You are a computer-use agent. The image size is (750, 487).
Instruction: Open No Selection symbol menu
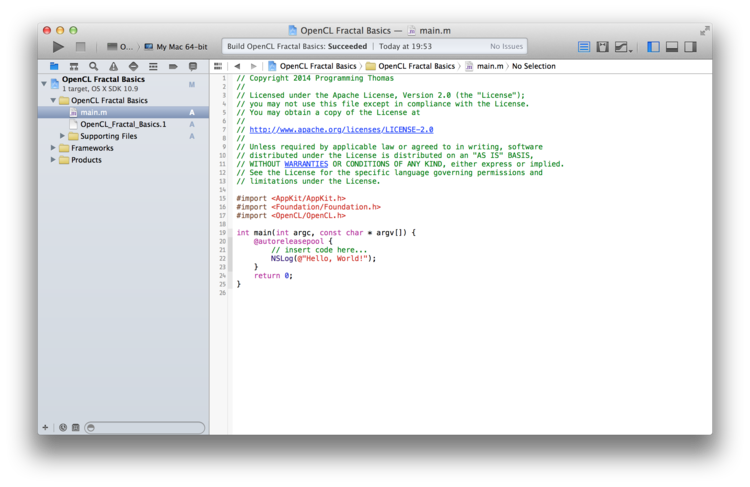click(x=534, y=66)
